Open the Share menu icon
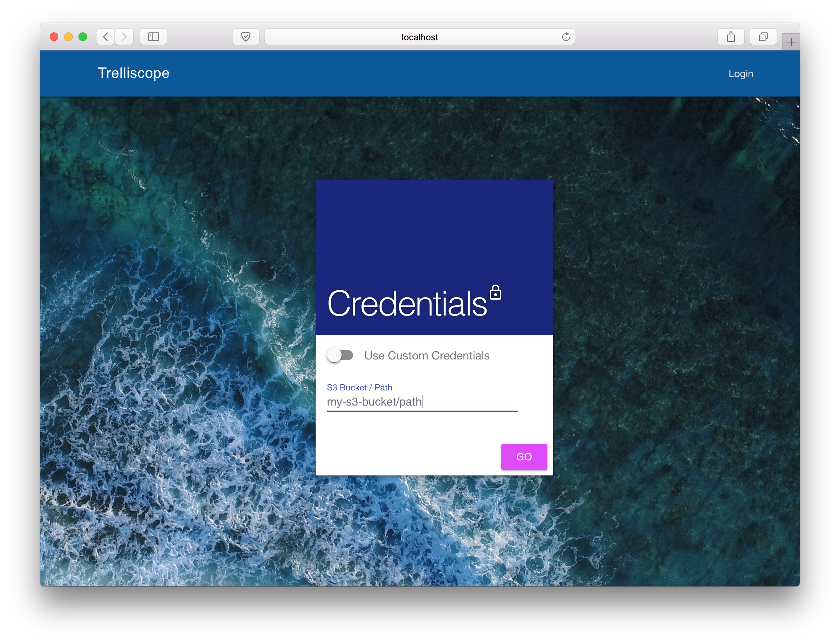Image resolution: width=840 pixels, height=644 pixels. tap(731, 37)
